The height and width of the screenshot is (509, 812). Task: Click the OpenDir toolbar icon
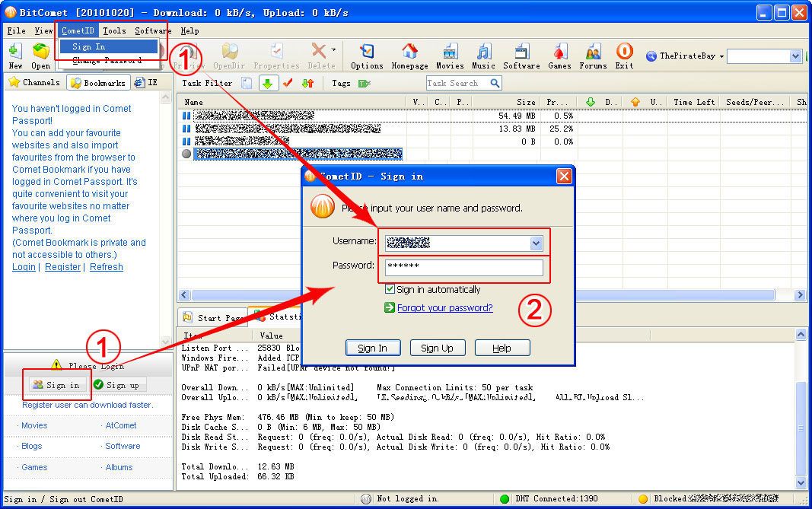click(229, 56)
